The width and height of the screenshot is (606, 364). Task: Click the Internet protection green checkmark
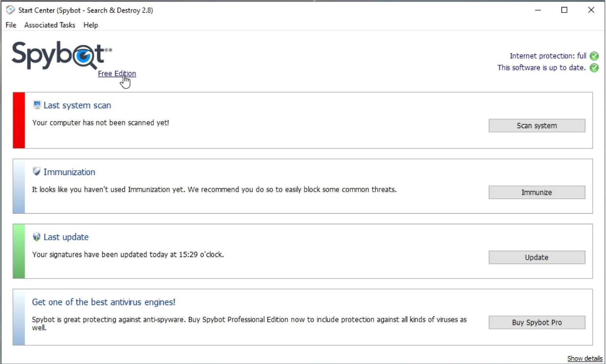click(x=594, y=56)
